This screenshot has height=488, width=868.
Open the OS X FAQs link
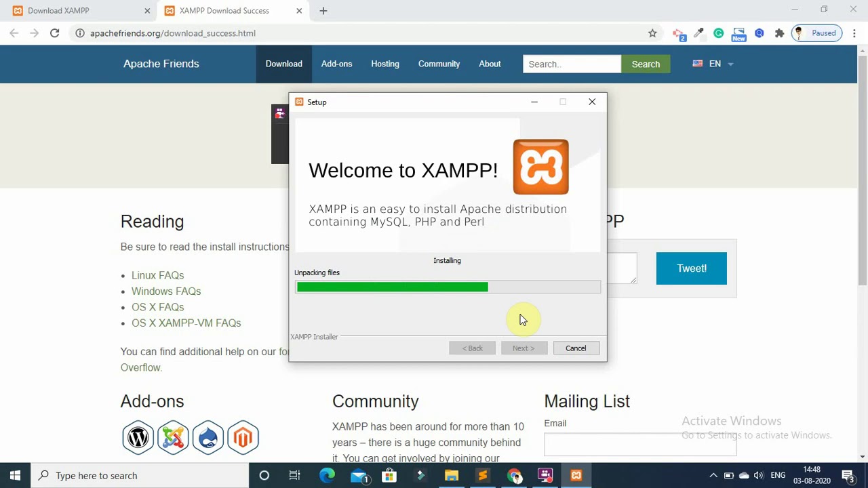point(157,307)
